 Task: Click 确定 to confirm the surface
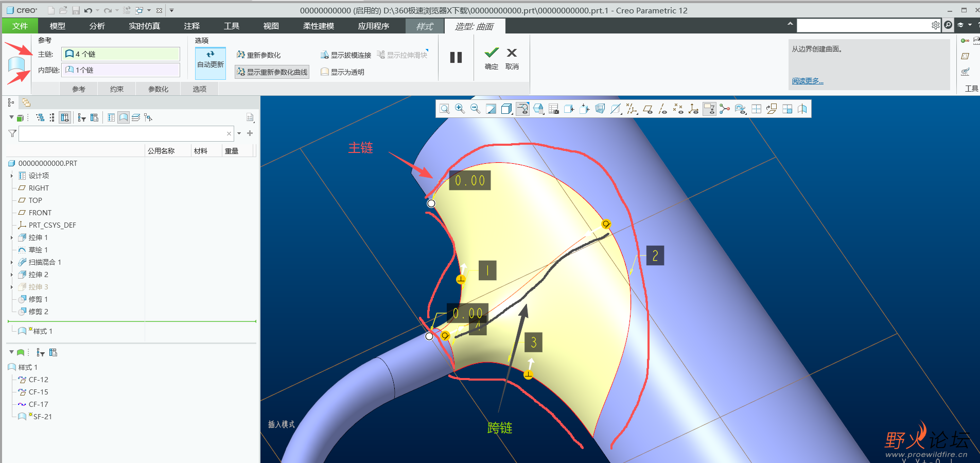(492, 59)
